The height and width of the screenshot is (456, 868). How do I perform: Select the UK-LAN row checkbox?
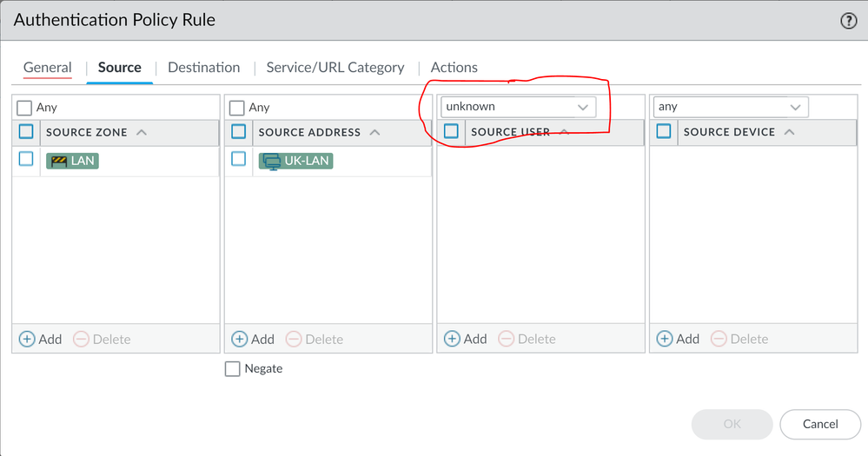pyautogui.click(x=239, y=159)
